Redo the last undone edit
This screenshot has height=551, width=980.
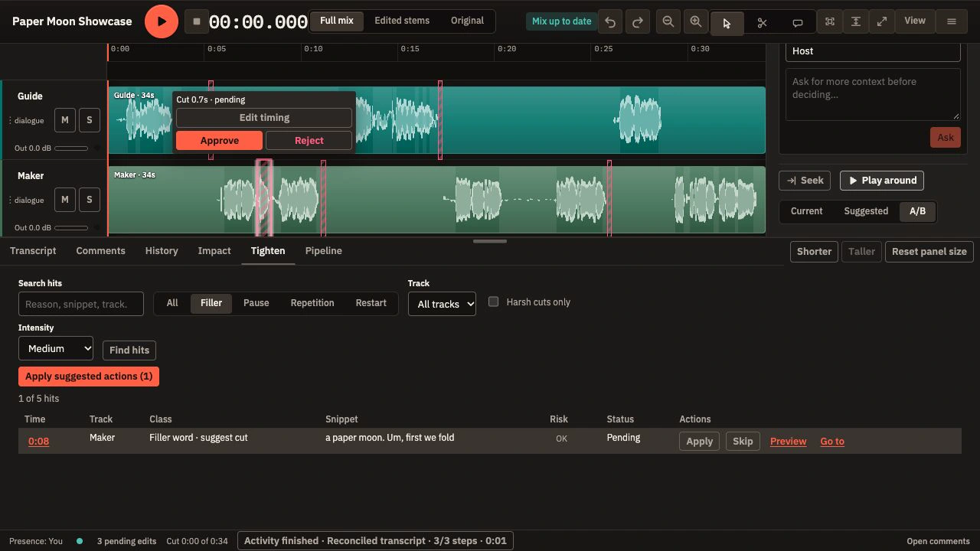click(638, 22)
